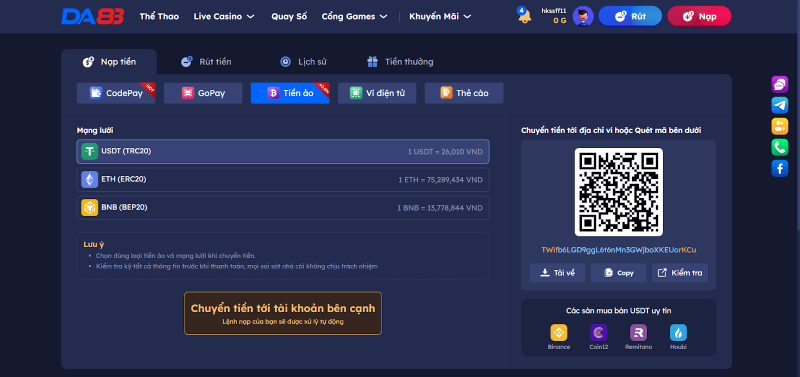This screenshot has width=800, height=377.
Task: Select ETH (ERC20) network
Action: pos(283,180)
